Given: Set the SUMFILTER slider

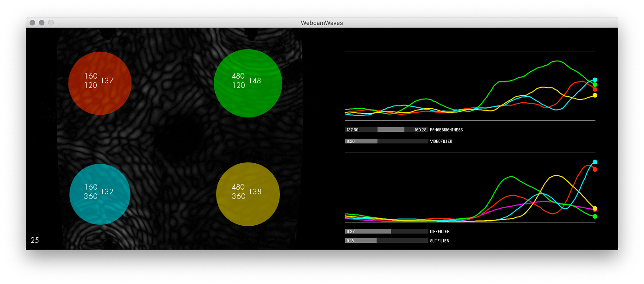Looking at the screenshot, I should coord(386,241).
